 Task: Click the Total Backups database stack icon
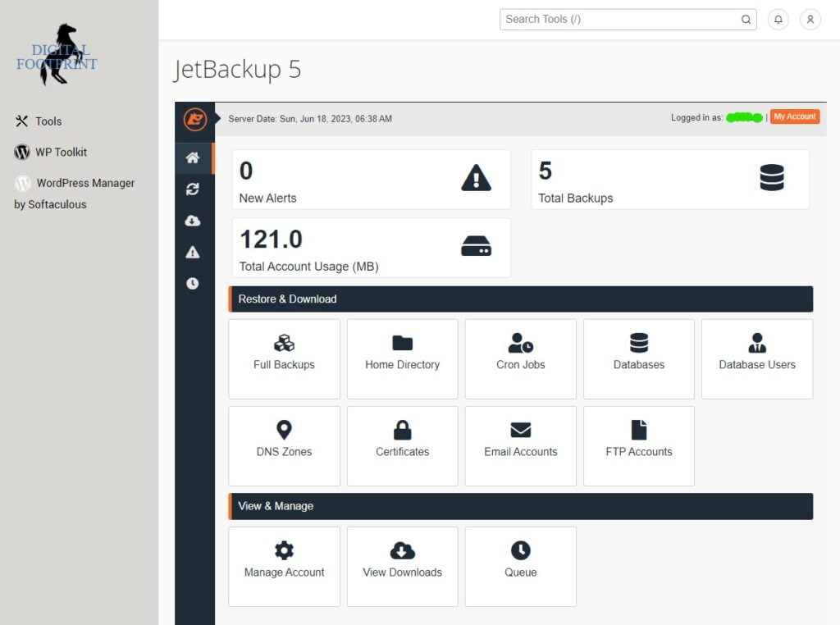click(771, 178)
